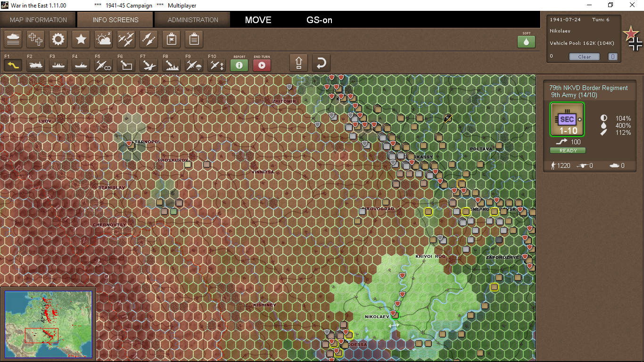The width and height of the screenshot is (644, 362).
Task: Open the plain clipboard list icon
Action: click(x=194, y=39)
